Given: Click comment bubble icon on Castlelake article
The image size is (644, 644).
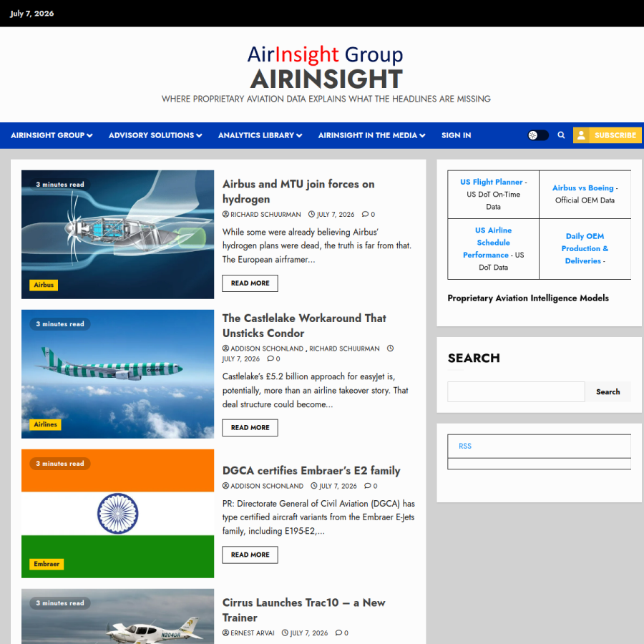Looking at the screenshot, I should [x=270, y=358].
